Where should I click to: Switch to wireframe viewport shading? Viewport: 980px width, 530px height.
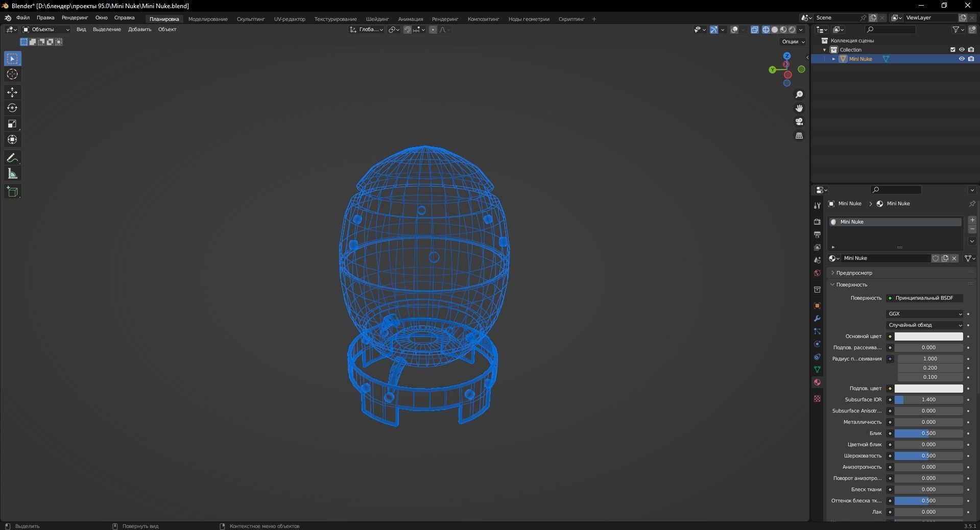click(766, 30)
